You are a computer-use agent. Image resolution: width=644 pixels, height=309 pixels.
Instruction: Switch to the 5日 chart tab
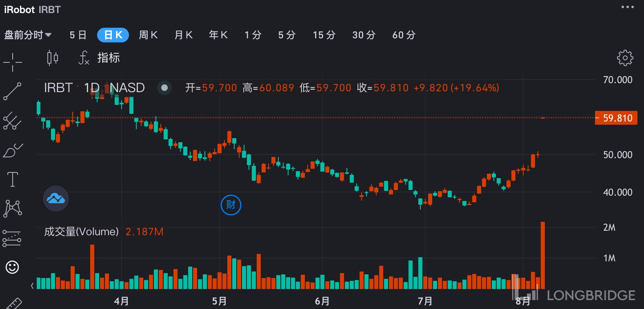(x=78, y=35)
